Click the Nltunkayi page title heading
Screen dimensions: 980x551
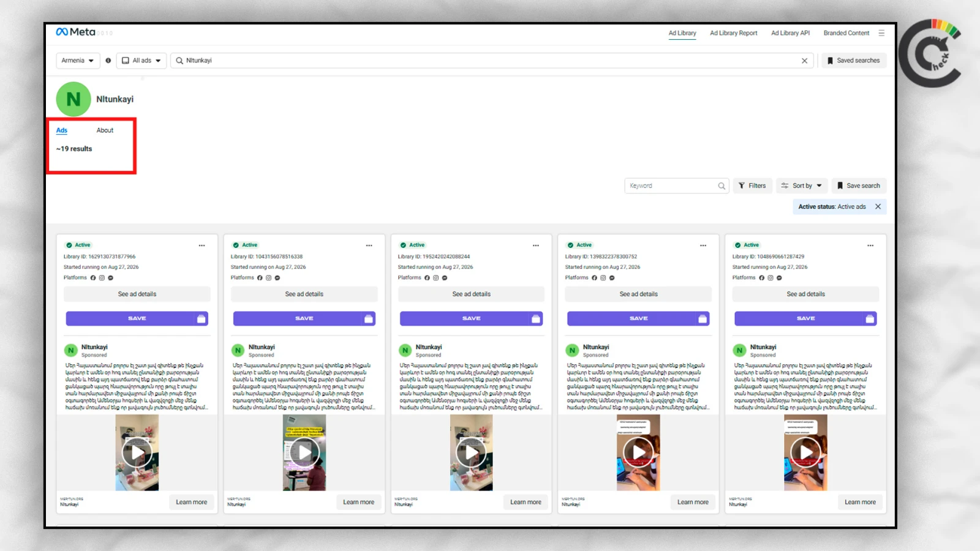[115, 99]
